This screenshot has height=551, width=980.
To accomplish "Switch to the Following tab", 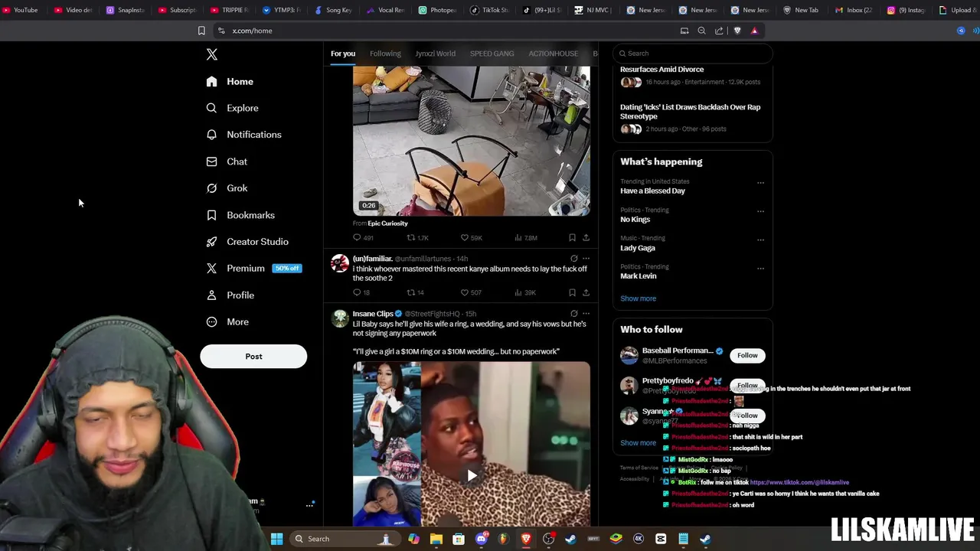I will [x=385, y=54].
